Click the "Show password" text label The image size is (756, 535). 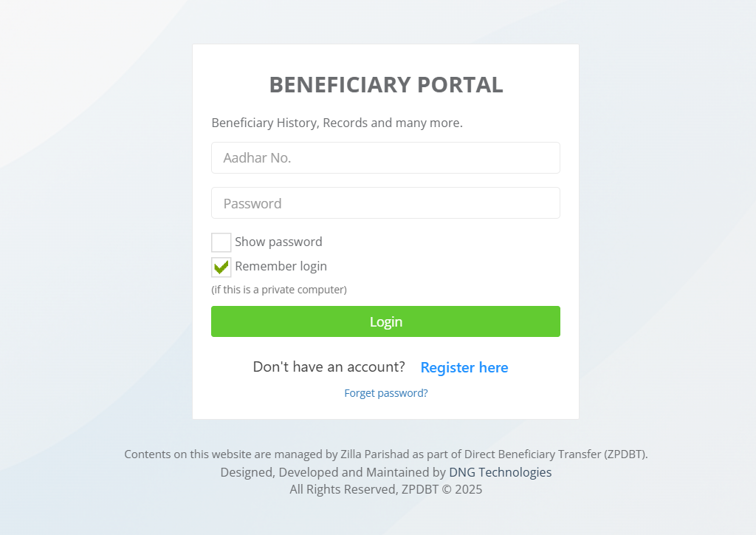(x=278, y=242)
